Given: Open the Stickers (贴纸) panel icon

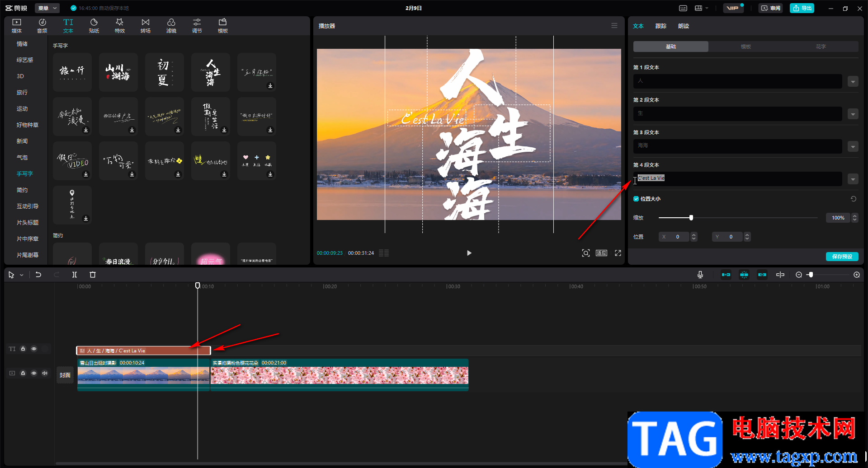Looking at the screenshot, I should point(94,26).
